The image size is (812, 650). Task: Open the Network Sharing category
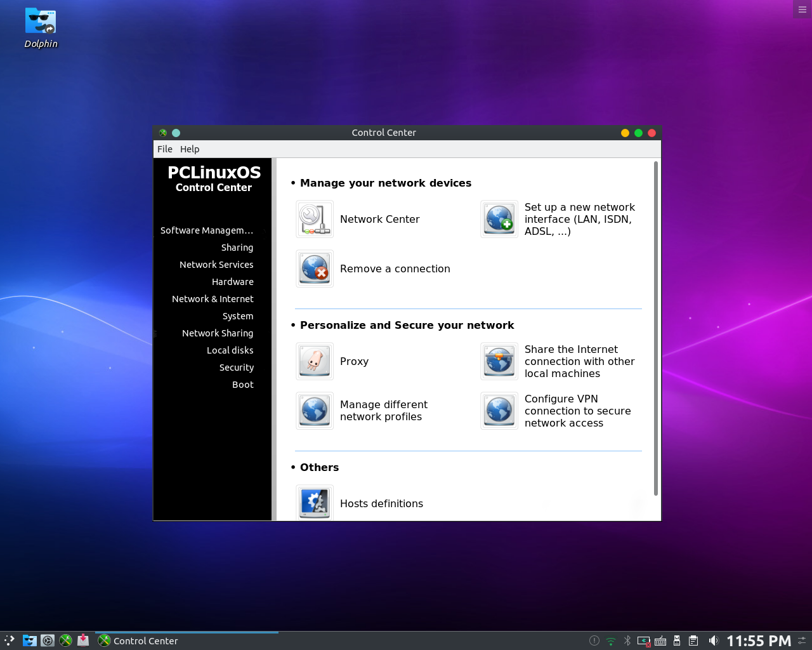pyautogui.click(x=218, y=333)
